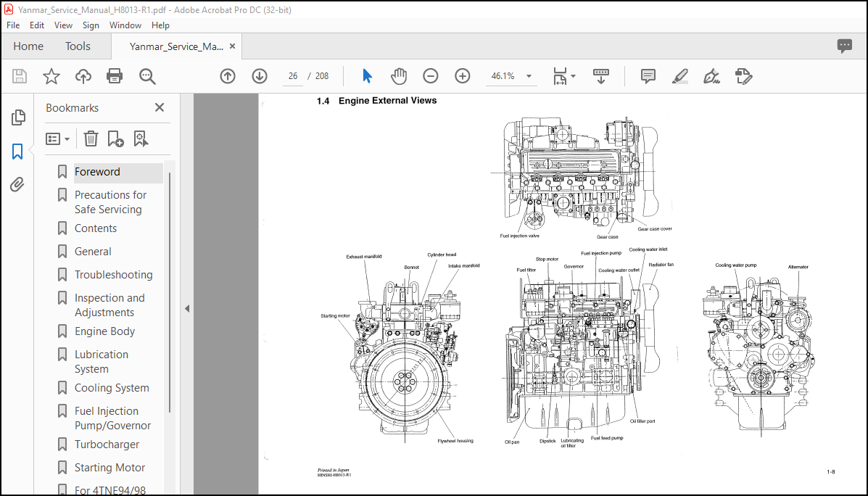
Task: Find current bookmark icon
Action: tap(141, 139)
